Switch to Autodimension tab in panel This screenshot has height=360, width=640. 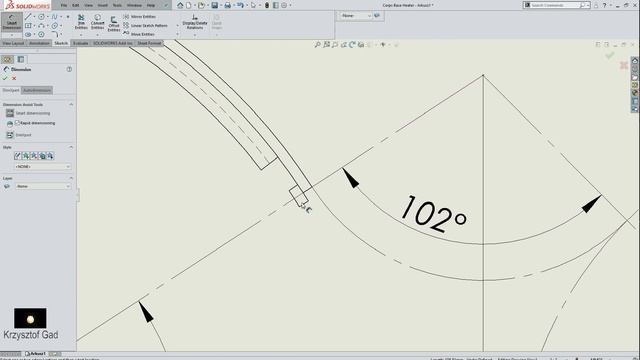37,90
